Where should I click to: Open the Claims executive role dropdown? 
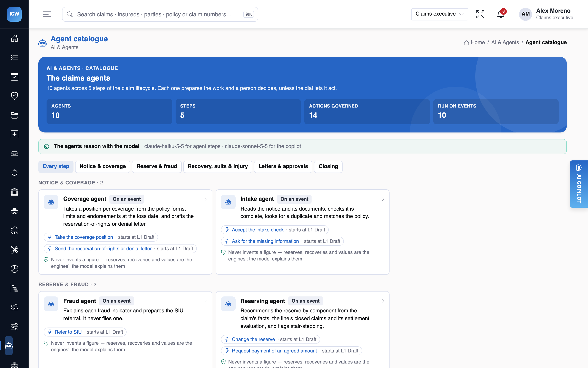tap(440, 14)
